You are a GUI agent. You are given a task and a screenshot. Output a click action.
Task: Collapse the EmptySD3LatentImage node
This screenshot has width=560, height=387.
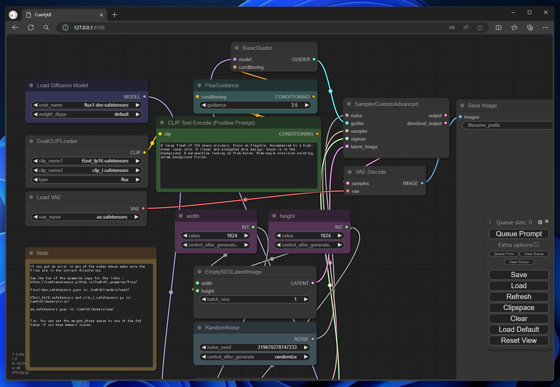tap(199, 272)
